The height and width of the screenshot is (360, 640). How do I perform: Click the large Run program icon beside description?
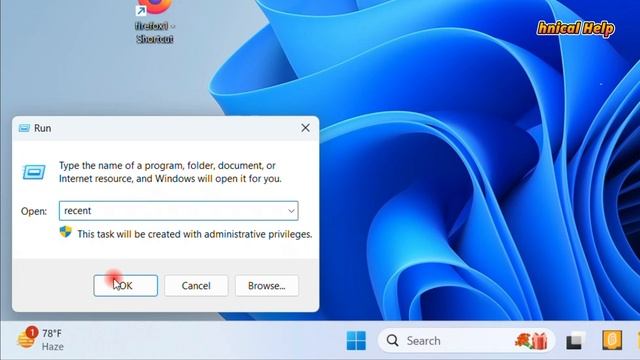click(x=34, y=172)
